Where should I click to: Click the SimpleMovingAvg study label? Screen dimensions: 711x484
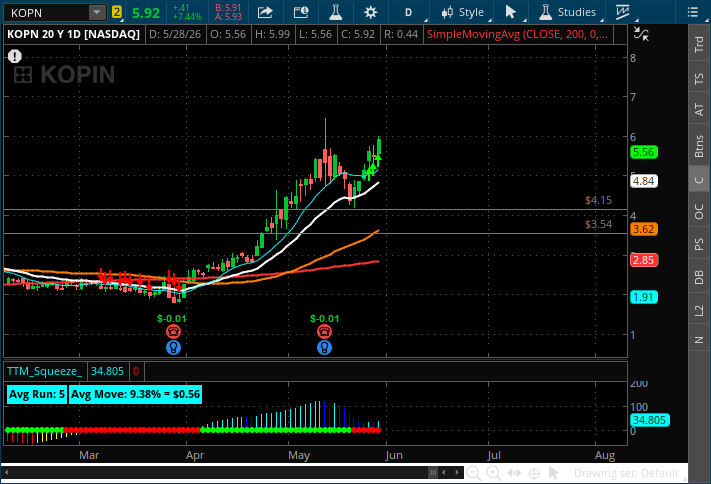pos(517,34)
